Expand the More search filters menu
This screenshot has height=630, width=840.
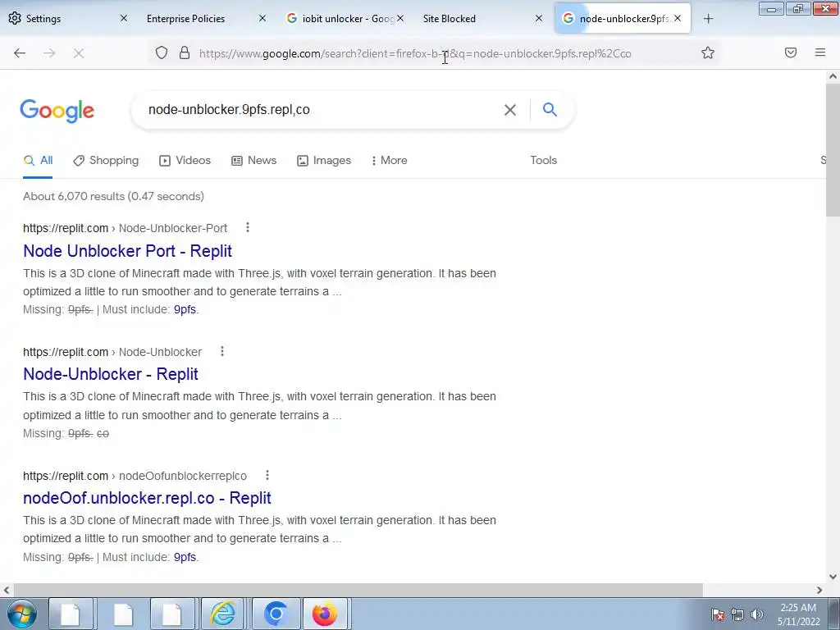389,160
